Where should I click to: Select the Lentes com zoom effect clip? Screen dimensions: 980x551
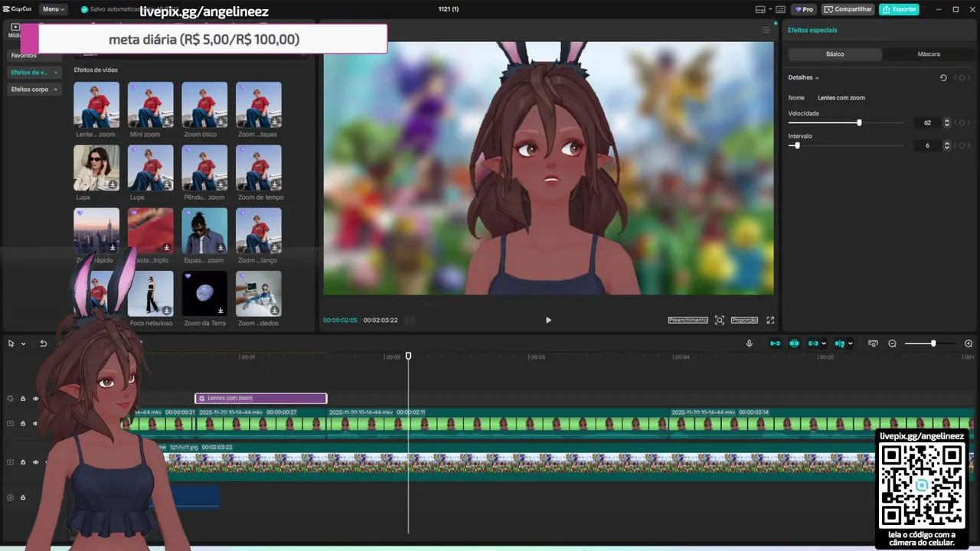(261, 398)
